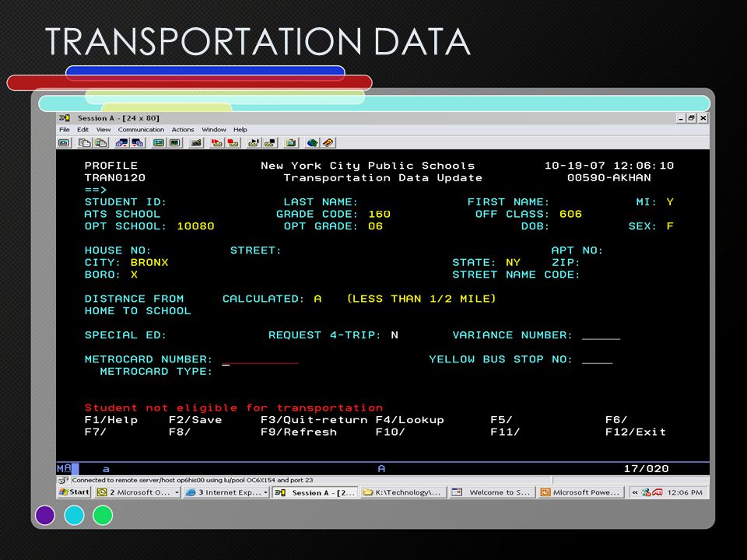
Task: Click the CALCULATED distance value A
Action: (317, 299)
